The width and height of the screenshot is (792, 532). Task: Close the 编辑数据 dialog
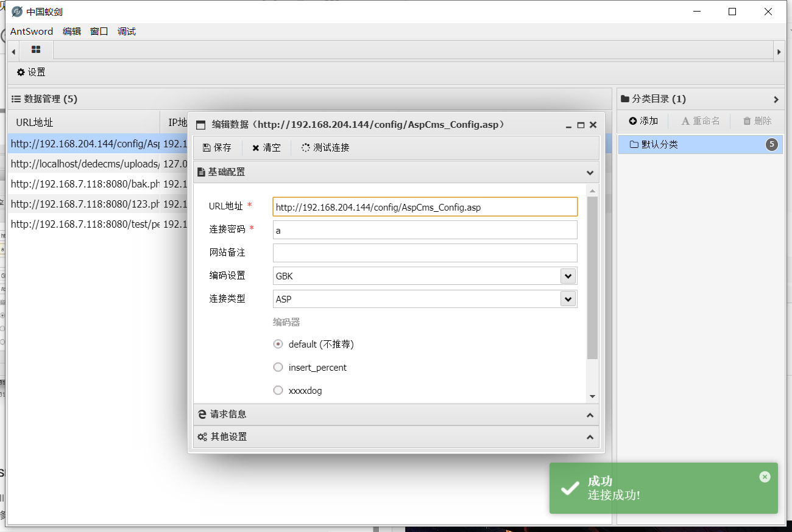click(593, 125)
